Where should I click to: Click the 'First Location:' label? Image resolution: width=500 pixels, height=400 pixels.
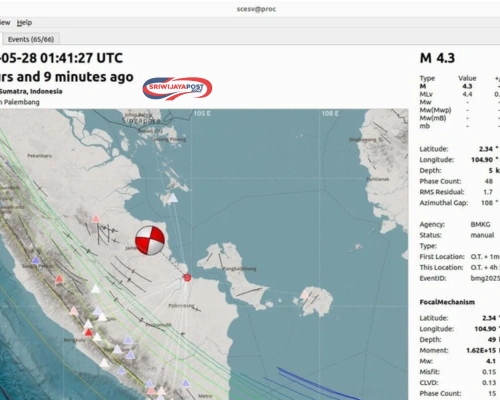(x=442, y=257)
